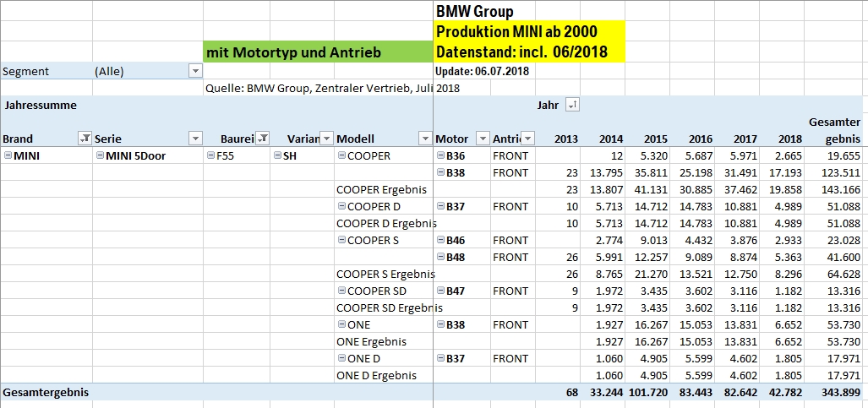
Task: Open the Motor column filter dropdown
Action: click(483, 139)
